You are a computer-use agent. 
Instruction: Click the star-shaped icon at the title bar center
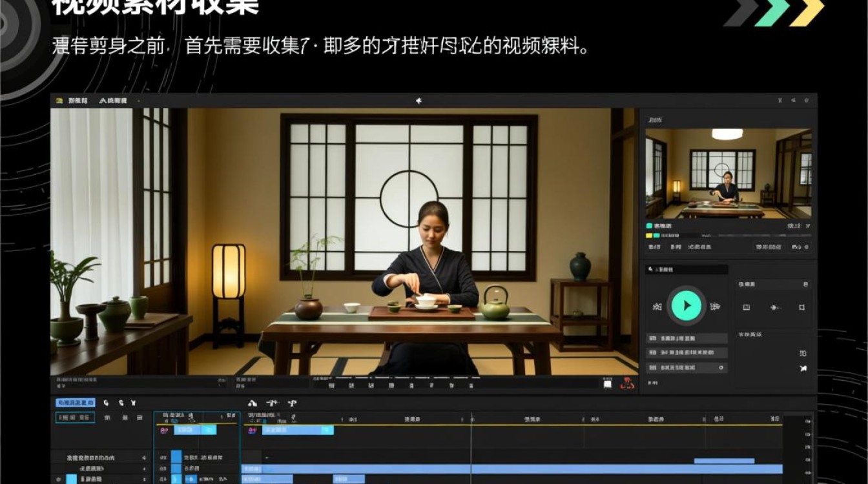(x=419, y=101)
